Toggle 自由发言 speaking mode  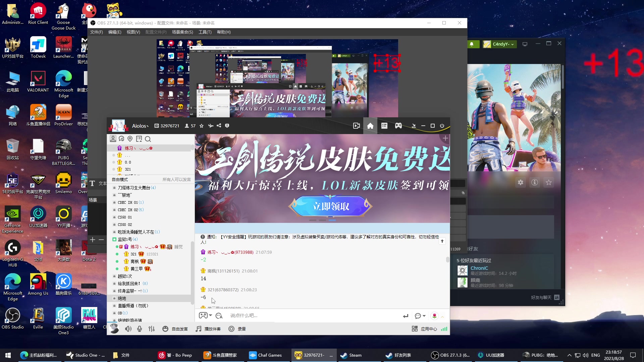click(x=175, y=329)
